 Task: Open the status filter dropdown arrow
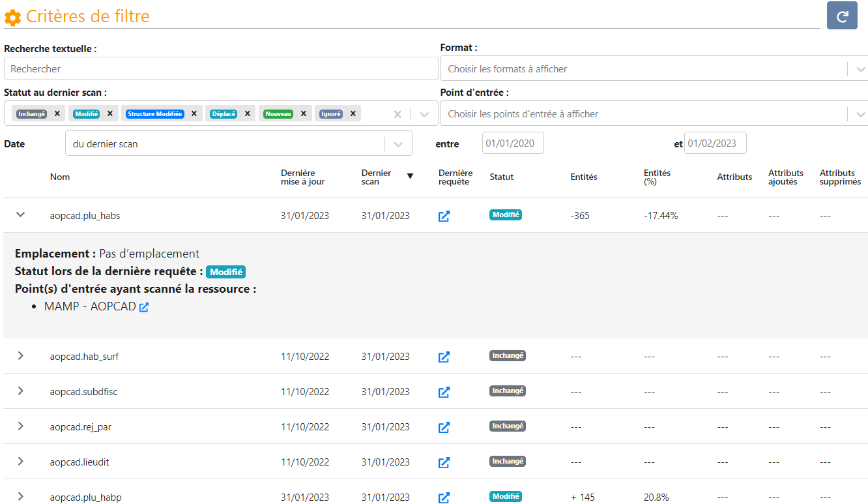[424, 114]
